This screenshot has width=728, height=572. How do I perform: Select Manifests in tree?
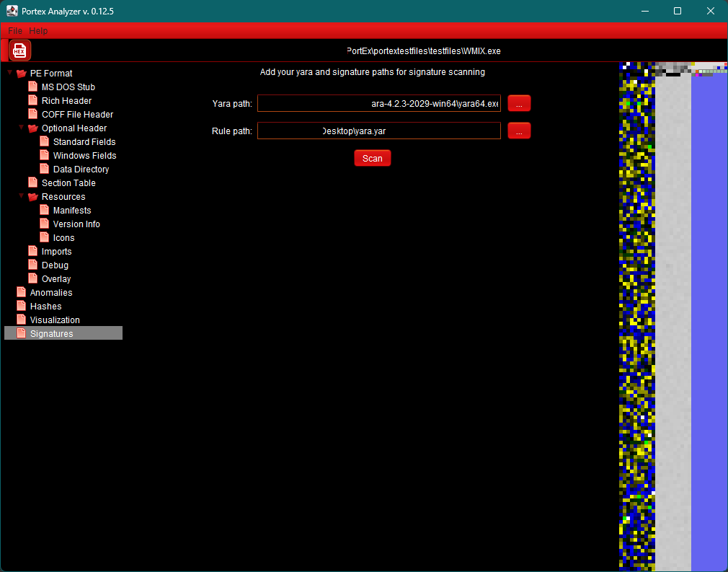(72, 211)
